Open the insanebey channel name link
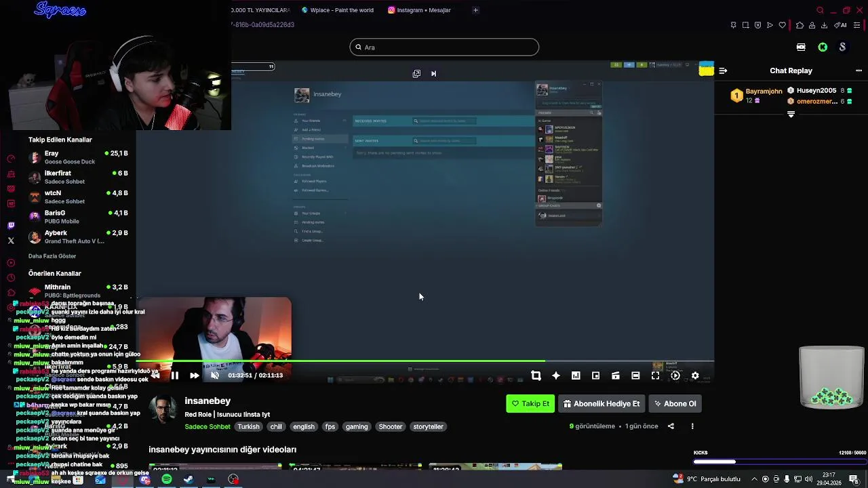The image size is (868, 488). (208, 401)
